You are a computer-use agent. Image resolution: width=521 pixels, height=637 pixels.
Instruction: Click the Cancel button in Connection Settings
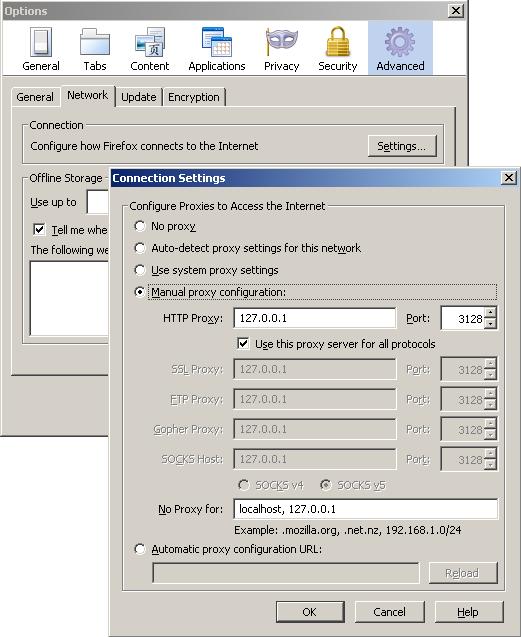(389, 612)
